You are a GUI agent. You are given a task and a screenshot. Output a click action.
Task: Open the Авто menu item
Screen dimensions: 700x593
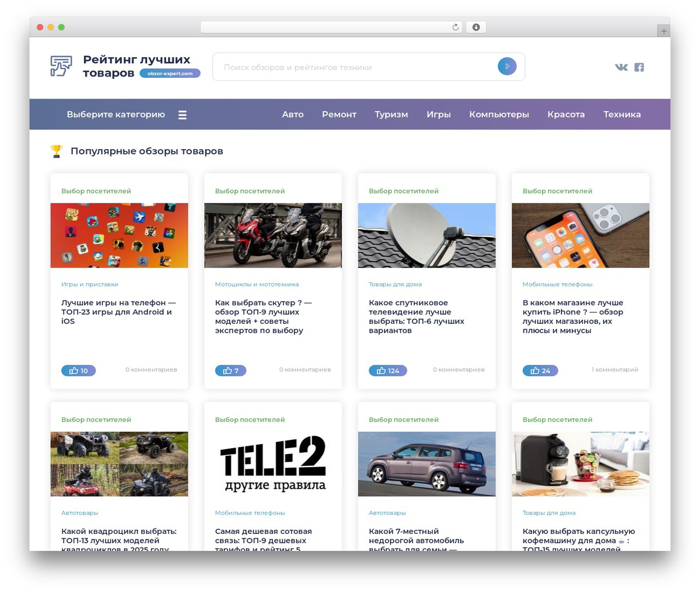coord(293,114)
